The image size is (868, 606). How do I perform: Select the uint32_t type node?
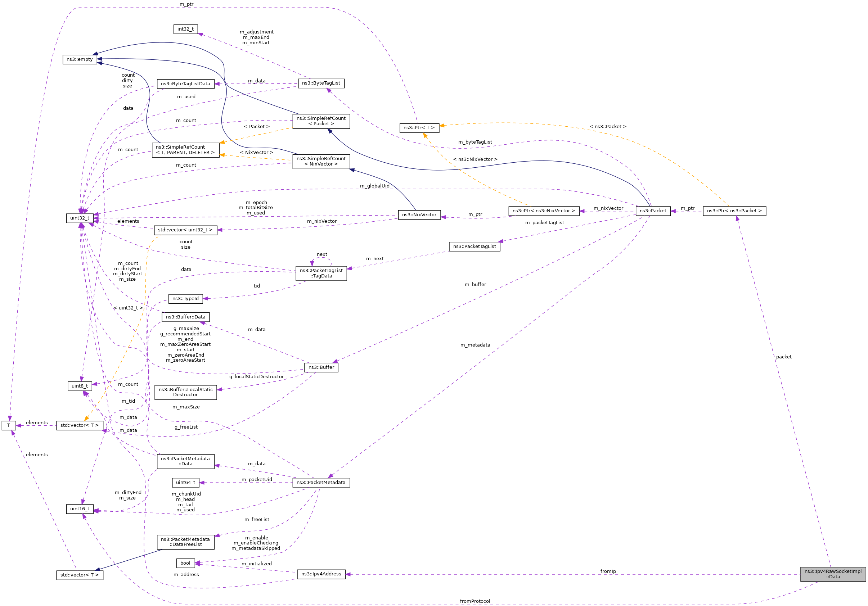(80, 218)
